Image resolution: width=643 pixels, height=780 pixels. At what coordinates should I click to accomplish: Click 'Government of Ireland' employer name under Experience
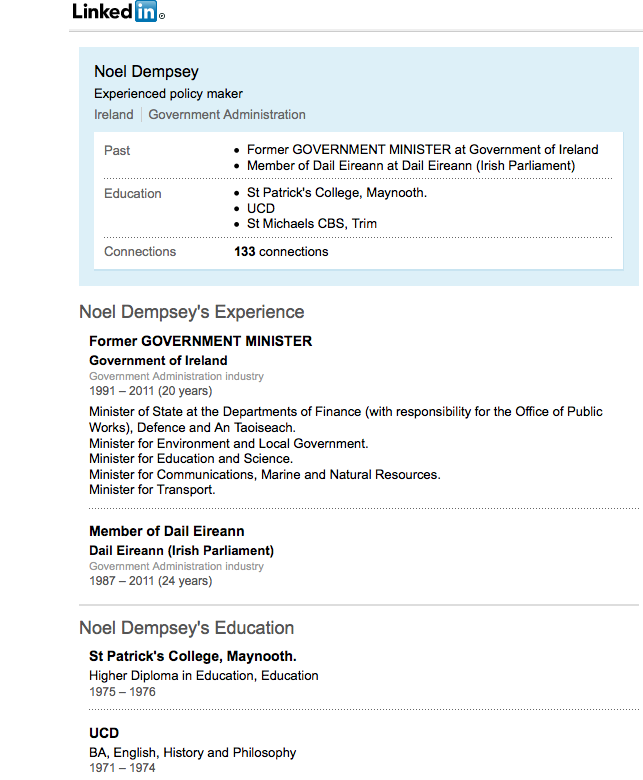pyautogui.click(x=158, y=361)
